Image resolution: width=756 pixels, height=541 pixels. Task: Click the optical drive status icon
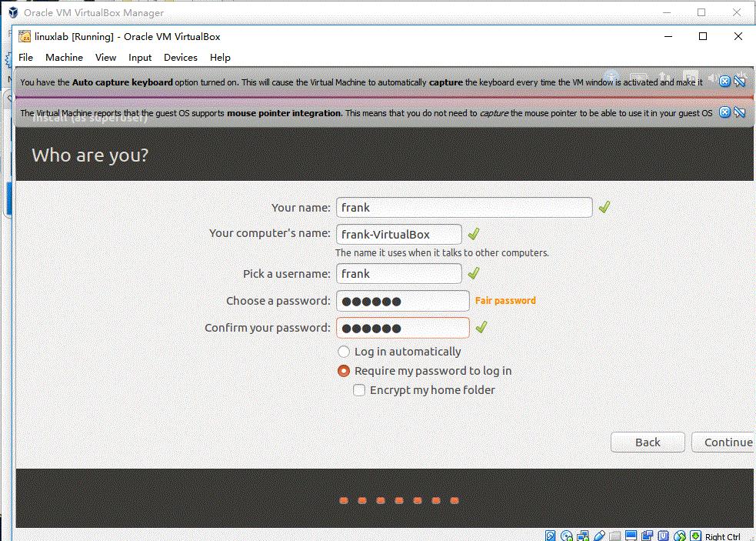pos(567,536)
